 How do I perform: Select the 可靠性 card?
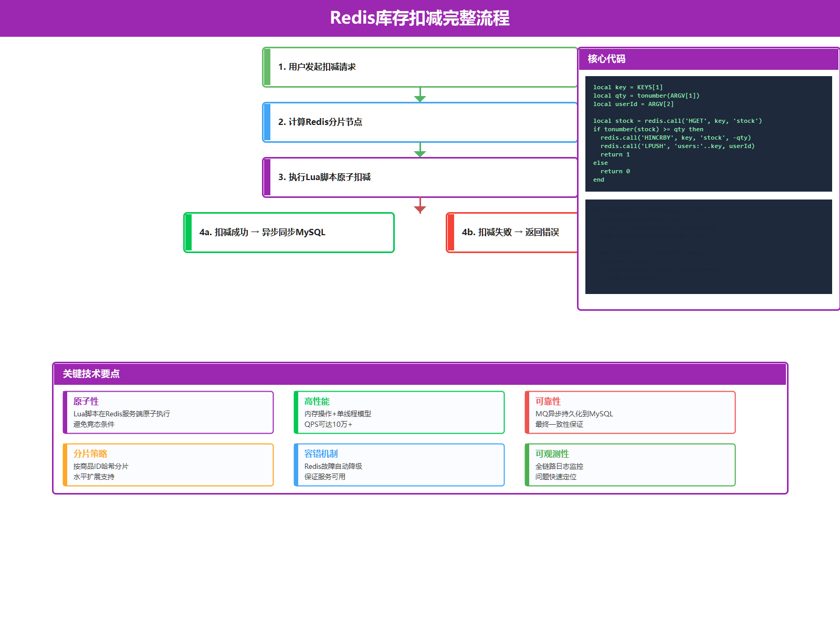pyautogui.click(x=630, y=413)
